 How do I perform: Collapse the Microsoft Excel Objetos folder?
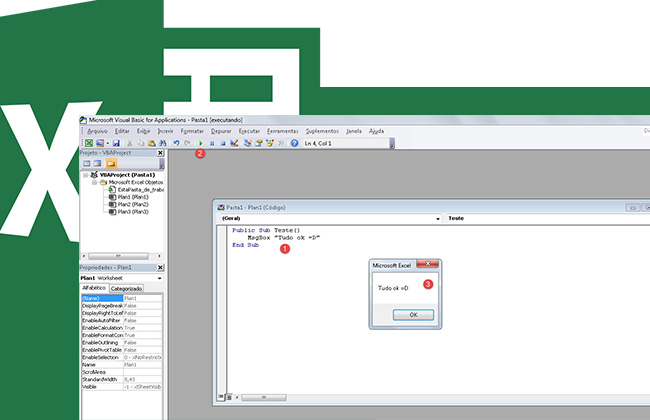pos(95,182)
